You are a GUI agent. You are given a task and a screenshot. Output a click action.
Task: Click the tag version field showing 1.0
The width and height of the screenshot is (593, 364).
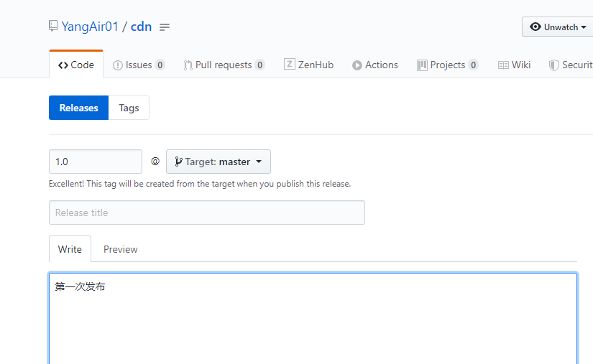95,162
